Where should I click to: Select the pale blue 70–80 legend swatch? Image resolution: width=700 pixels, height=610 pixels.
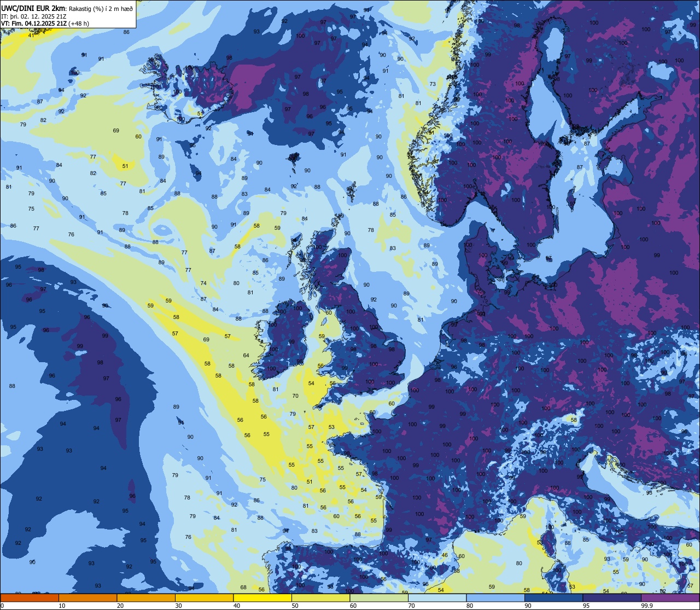[437, 598]
